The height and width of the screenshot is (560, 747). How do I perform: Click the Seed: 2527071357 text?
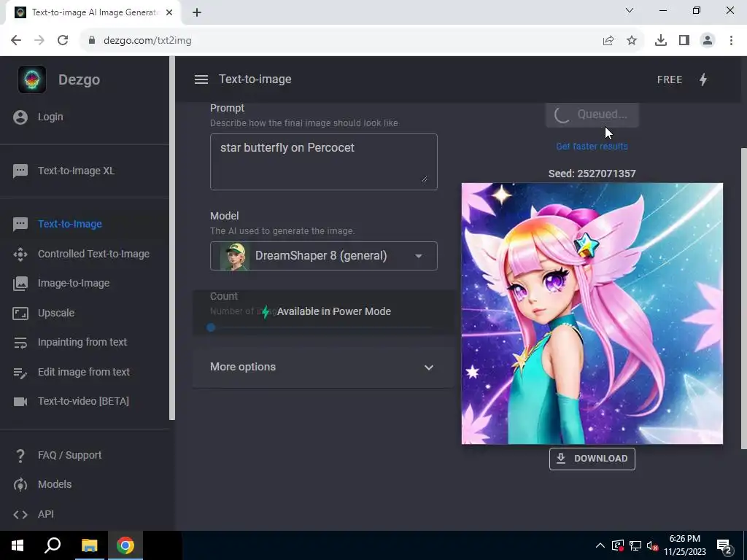click(592, 174)
